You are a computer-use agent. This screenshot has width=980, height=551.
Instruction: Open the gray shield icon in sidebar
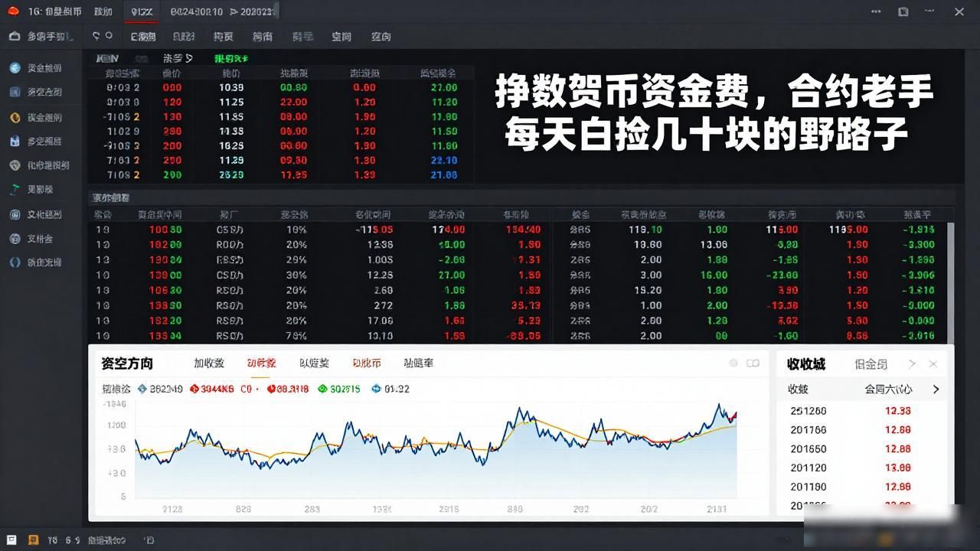point(15,165)
